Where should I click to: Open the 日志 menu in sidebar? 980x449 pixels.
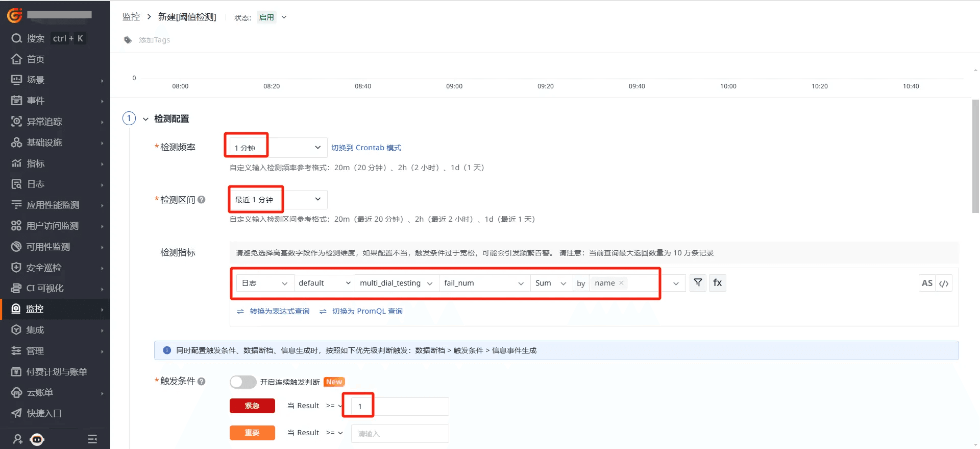(36, 184)
